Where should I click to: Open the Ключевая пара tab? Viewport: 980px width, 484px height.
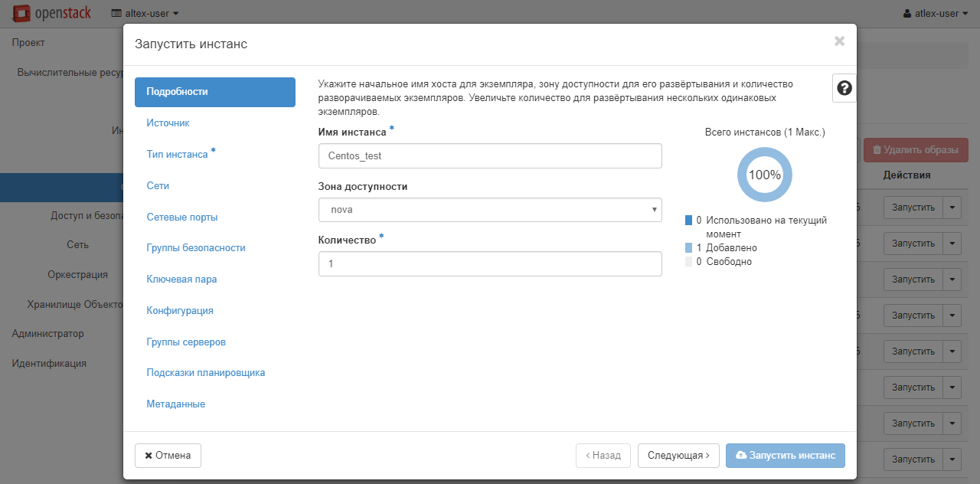181,280
